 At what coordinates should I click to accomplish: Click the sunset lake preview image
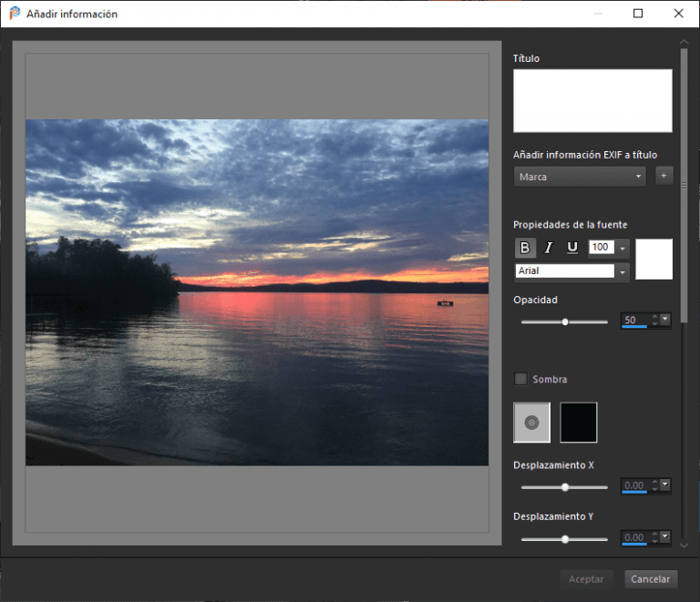pos(257,292)
